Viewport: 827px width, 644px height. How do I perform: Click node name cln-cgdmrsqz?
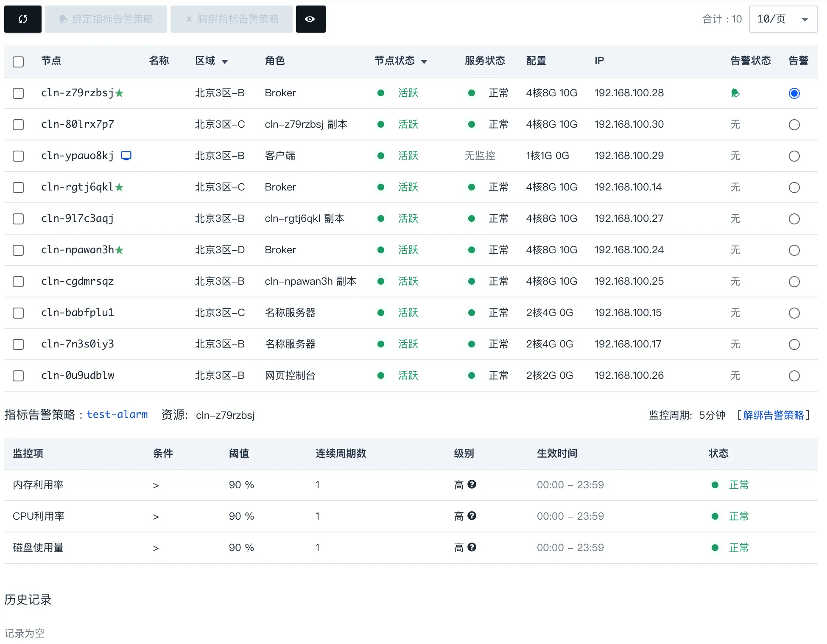point(78,281)
